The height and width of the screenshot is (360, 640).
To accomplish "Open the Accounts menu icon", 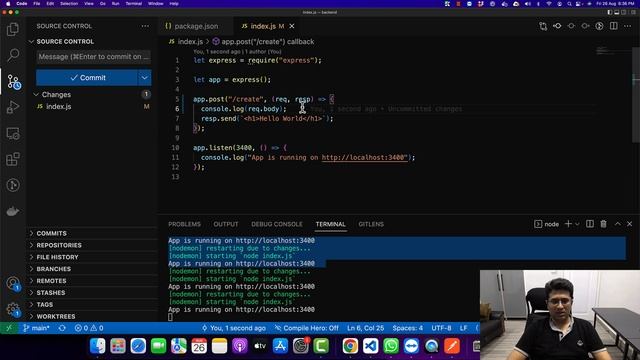I will [13, 283].
